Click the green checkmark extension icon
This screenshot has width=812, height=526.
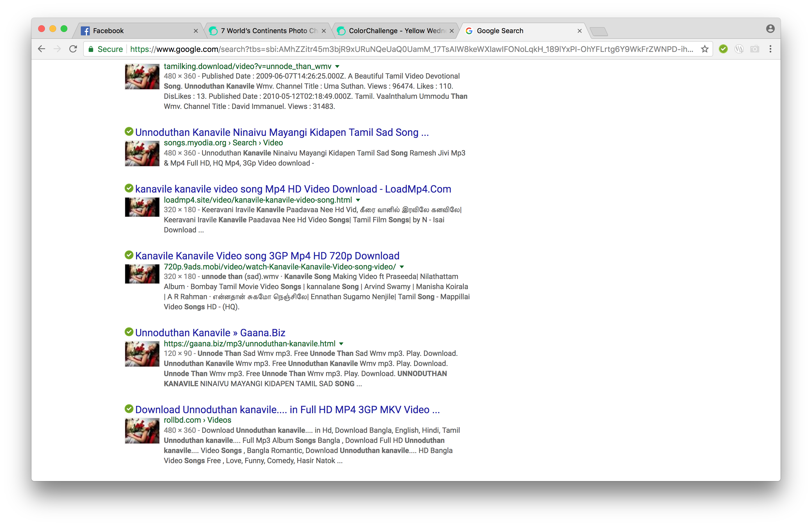point(723,49)
